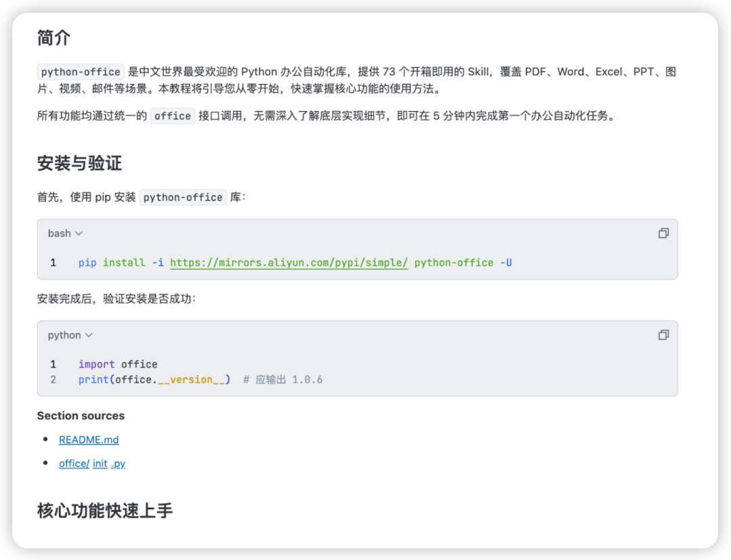Open the python language dropdown

70,335
